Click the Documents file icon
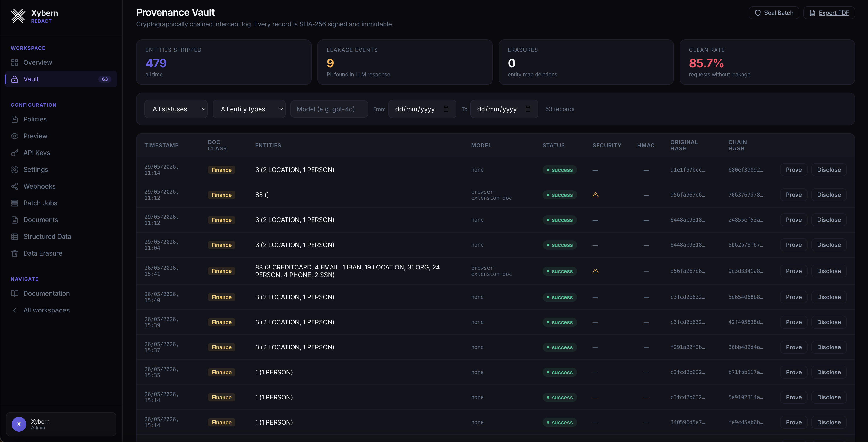This screenshot has height=442, width=868. (15, 220)
